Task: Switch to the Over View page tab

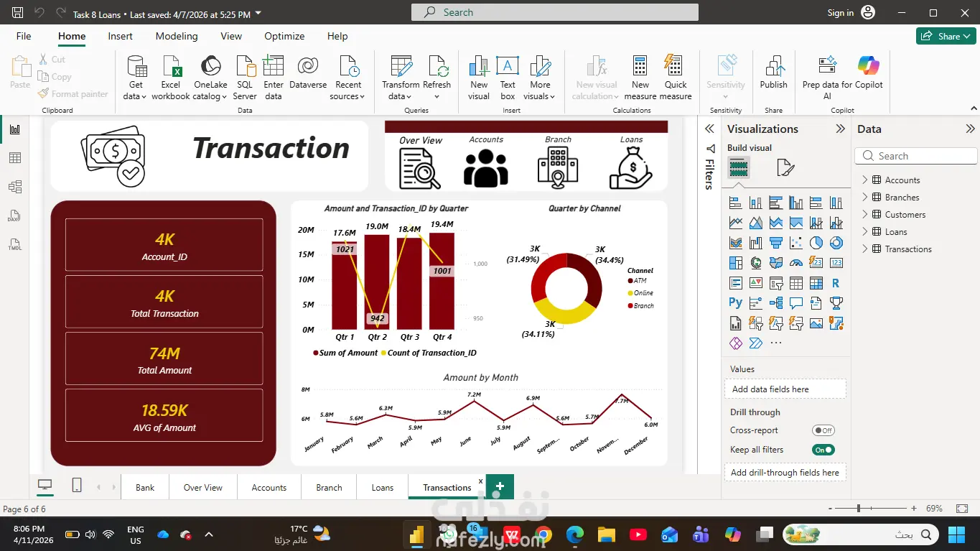Action: click(203, 487)
